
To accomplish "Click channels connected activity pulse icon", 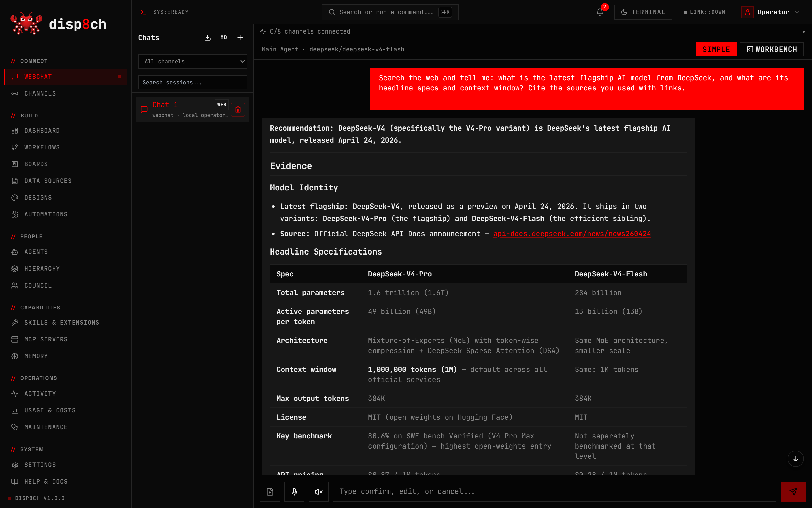I will tap(263, 31).
